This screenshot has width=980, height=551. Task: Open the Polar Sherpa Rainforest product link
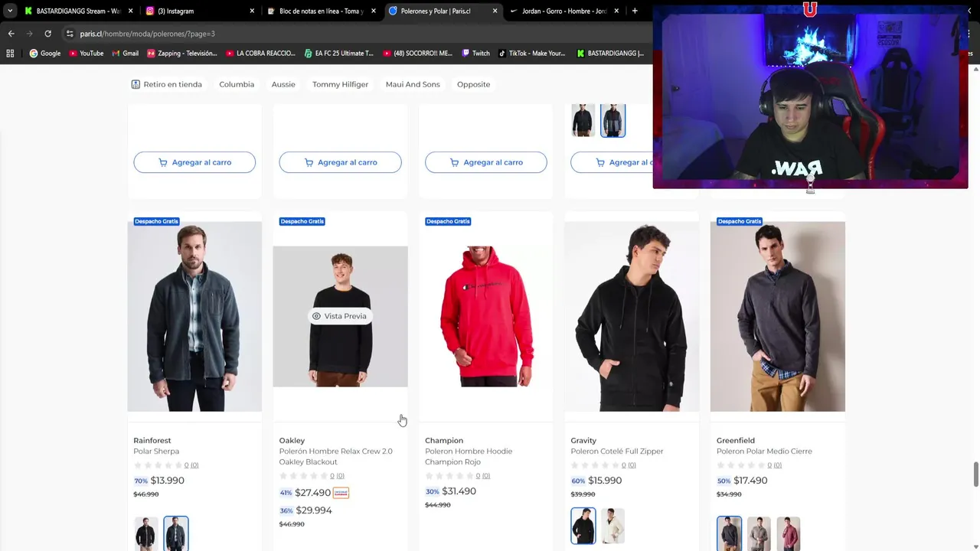pos(156,452)
